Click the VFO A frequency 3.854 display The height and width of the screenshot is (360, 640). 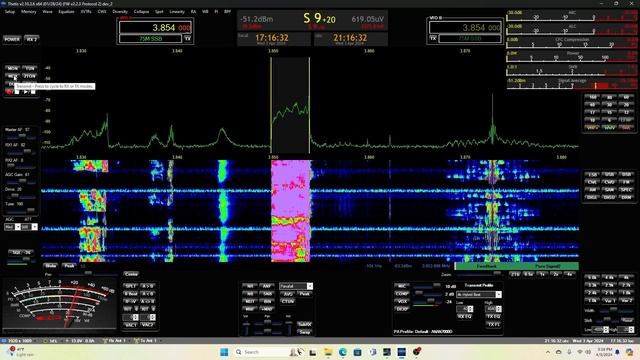click(155, 28)
